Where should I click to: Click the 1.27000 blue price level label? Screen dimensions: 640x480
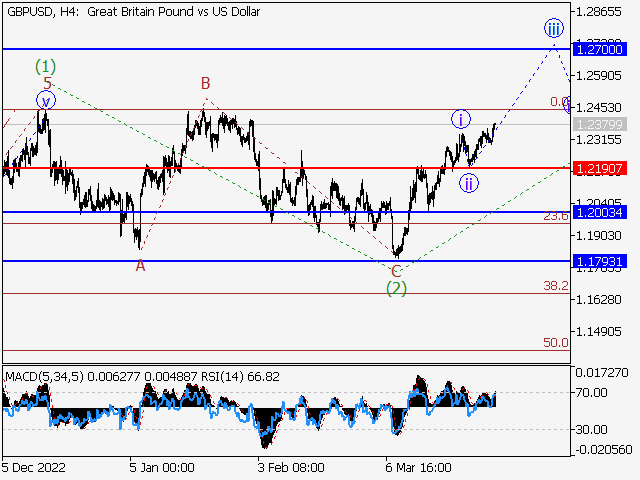tap(600, 49)
